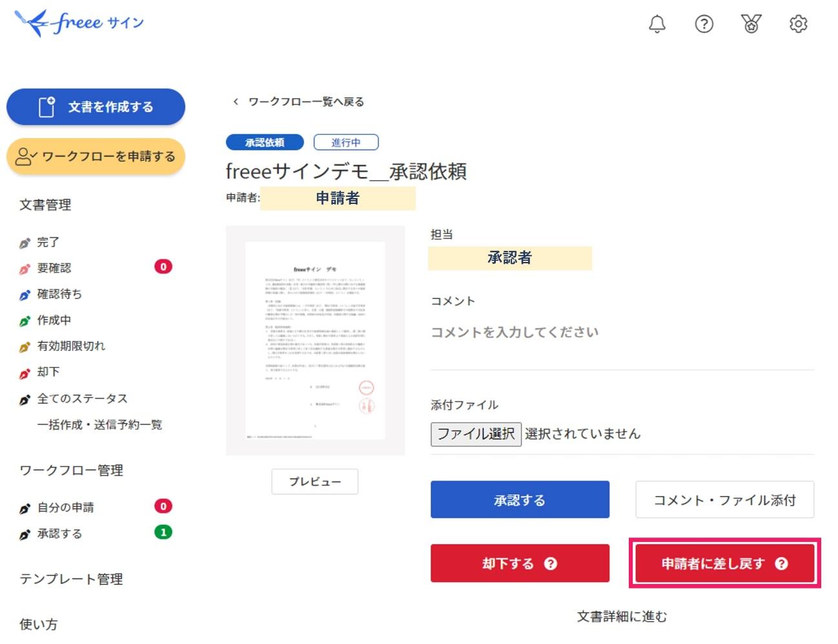Click the red 却下する button

(520, 563)
